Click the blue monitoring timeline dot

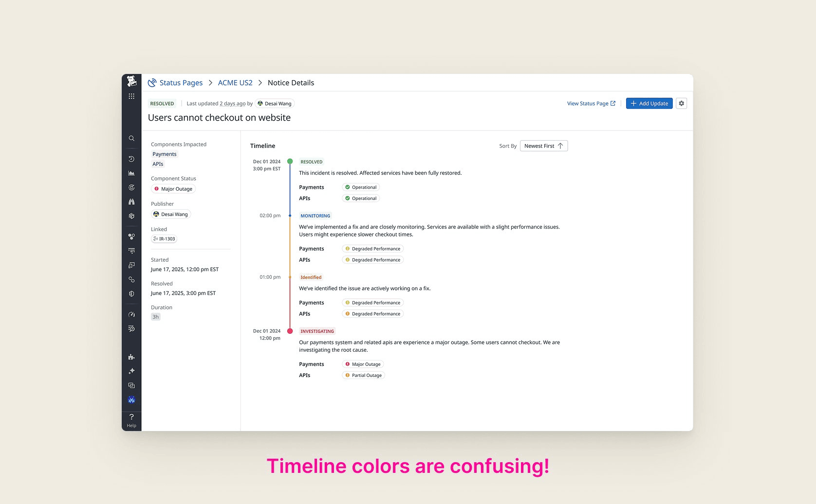click(290, 216)
